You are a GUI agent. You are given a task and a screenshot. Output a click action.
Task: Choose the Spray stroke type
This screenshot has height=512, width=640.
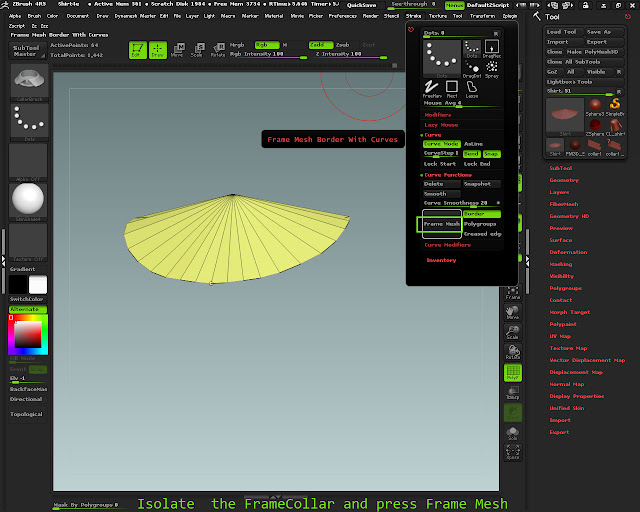point(492,69)
